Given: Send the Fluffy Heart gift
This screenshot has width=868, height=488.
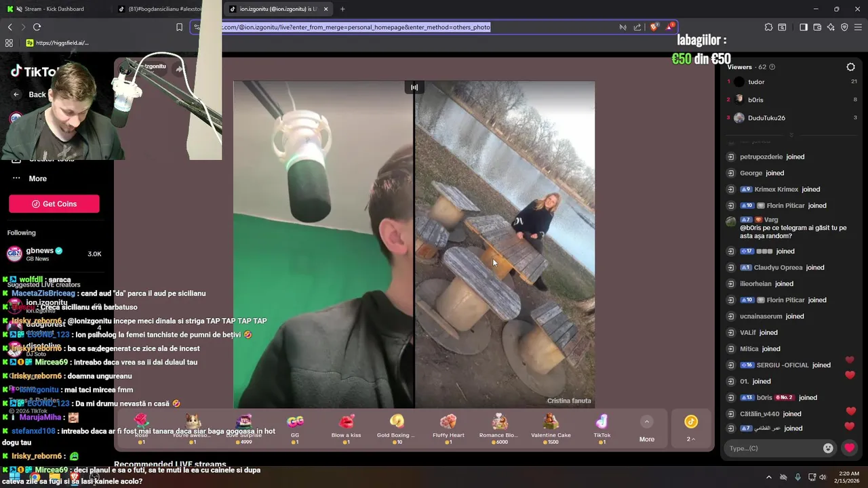Looking at the screenshot, I should (x=448, y=428).
